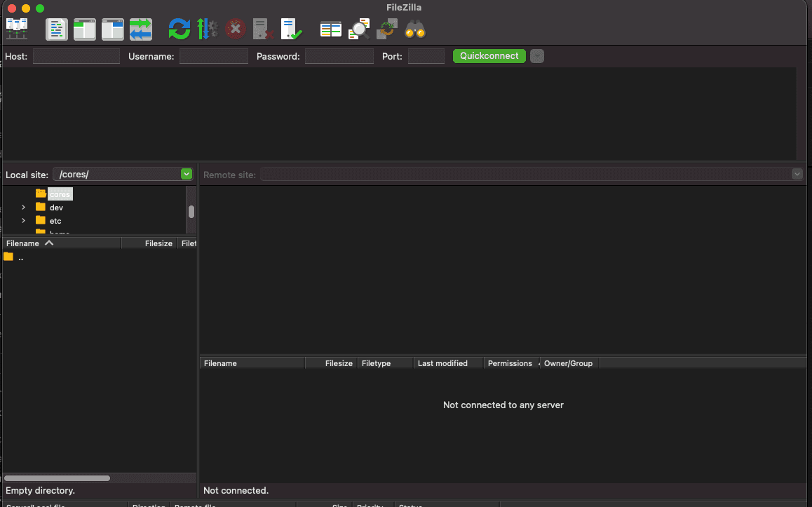The height and width of the screenshot is (507, 812).
Task: Open the Quickconnect history dropdown
Action: pos(537,56)
